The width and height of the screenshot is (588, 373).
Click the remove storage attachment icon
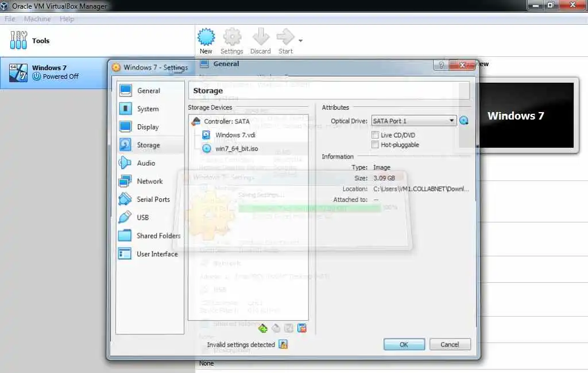click(x=276, y=328)
